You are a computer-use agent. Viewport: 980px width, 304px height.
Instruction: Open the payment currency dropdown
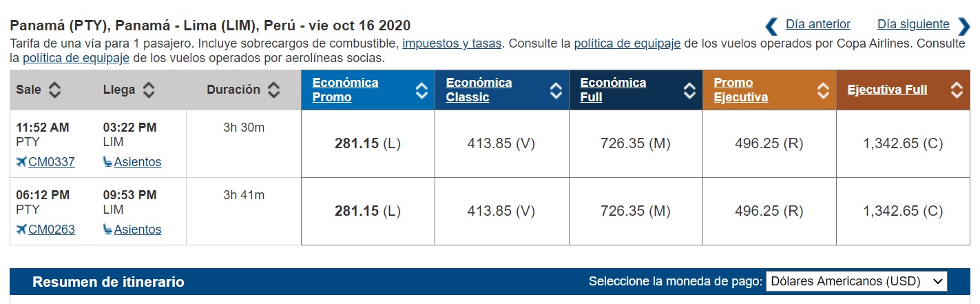pyautogui.click(x=856, y=281)
